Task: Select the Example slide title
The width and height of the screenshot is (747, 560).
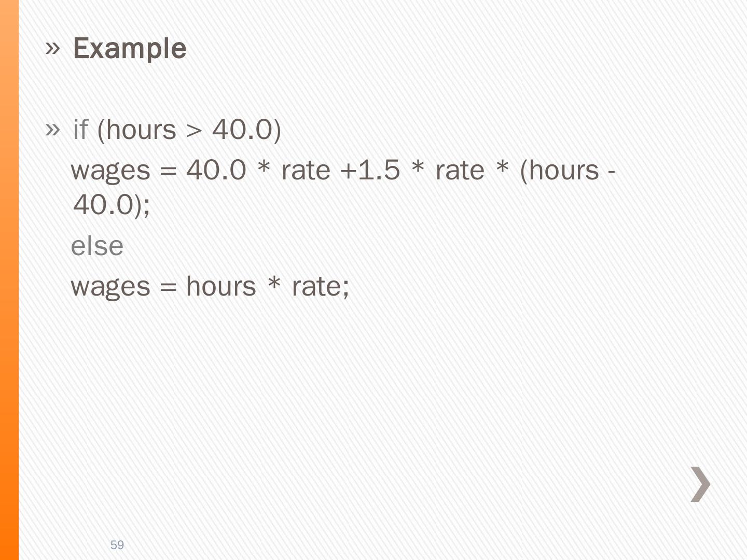Action: 130,49
